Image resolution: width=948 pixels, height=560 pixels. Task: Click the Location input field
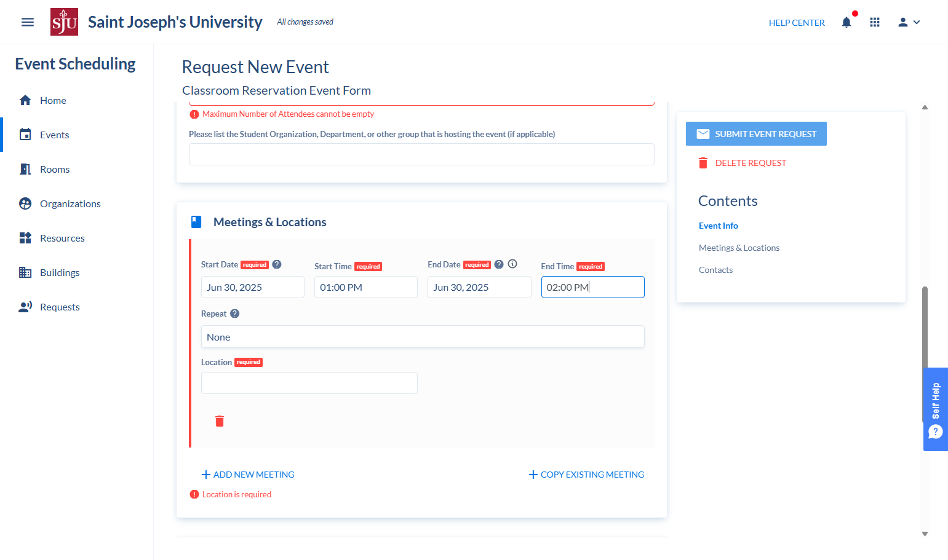tap(309, 383)
